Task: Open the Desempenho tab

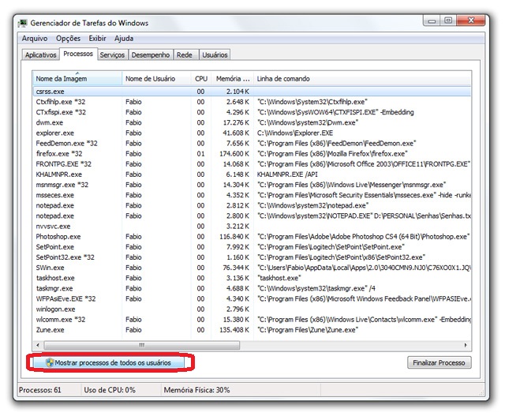Action: point(151,54)
